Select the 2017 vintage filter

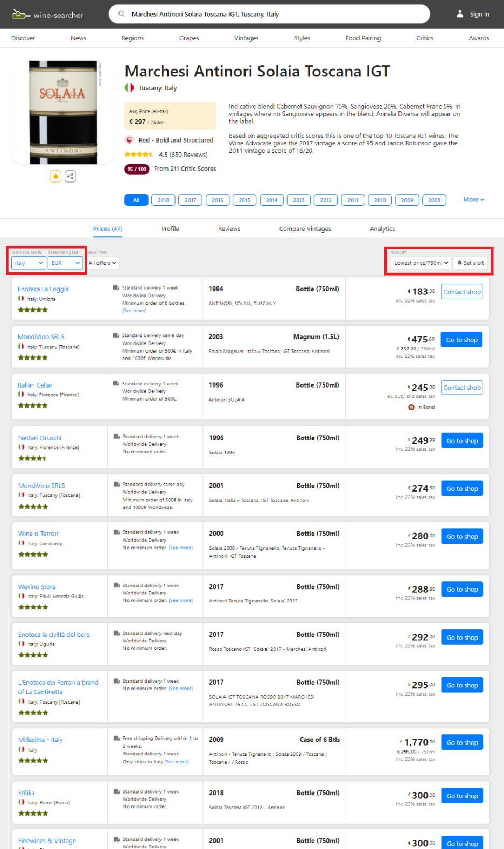191,200
